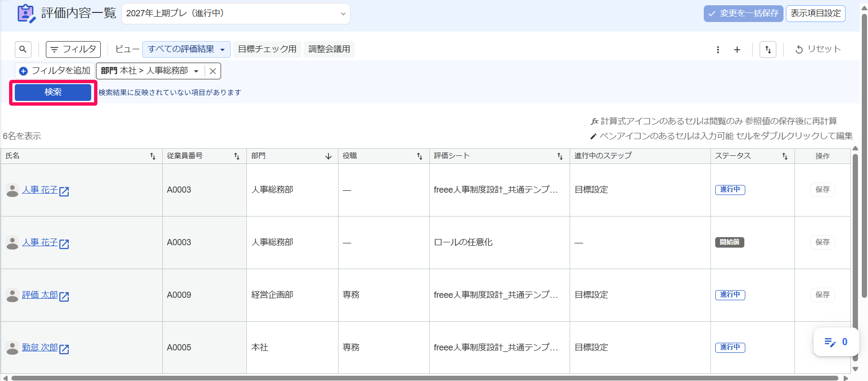Open 表示項目設定 settings
The height and width of the screenshot is (381, 868).
(x=815, y=13)
